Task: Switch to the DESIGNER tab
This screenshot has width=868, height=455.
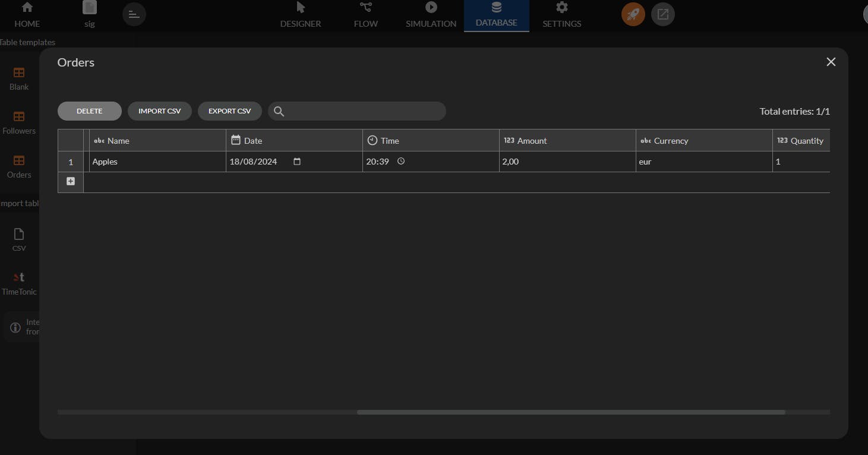Action: click(x=301, y=15)
